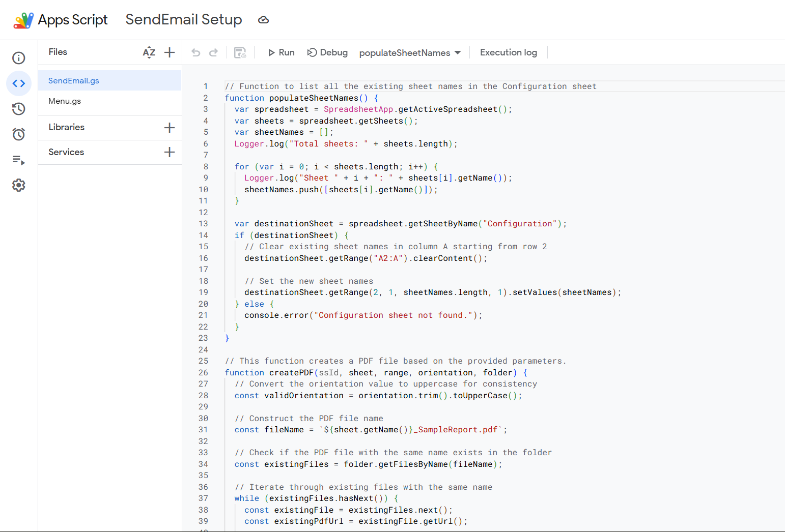Add a library with plus icon
Viewport: 785px width, 532px height.
pos(170,128)
